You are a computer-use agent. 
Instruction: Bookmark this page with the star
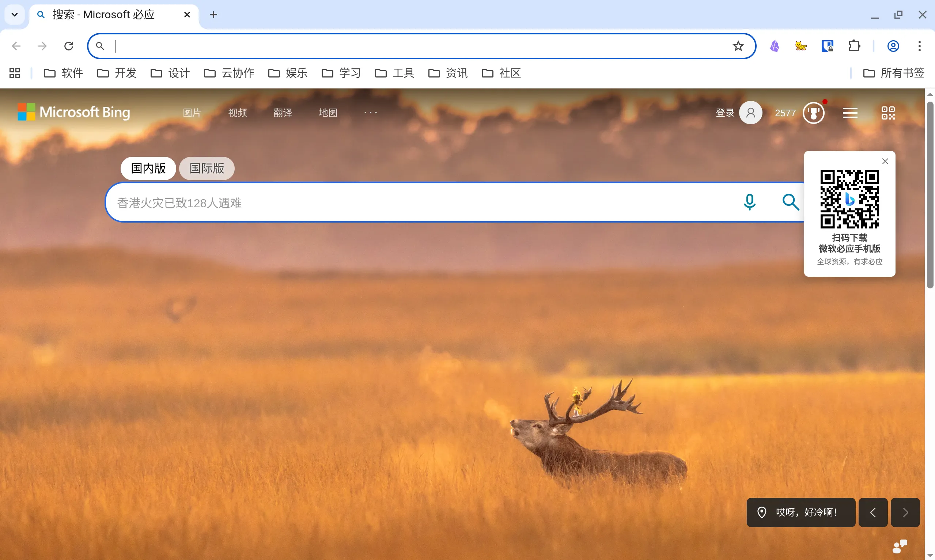(x=738, y=46)
